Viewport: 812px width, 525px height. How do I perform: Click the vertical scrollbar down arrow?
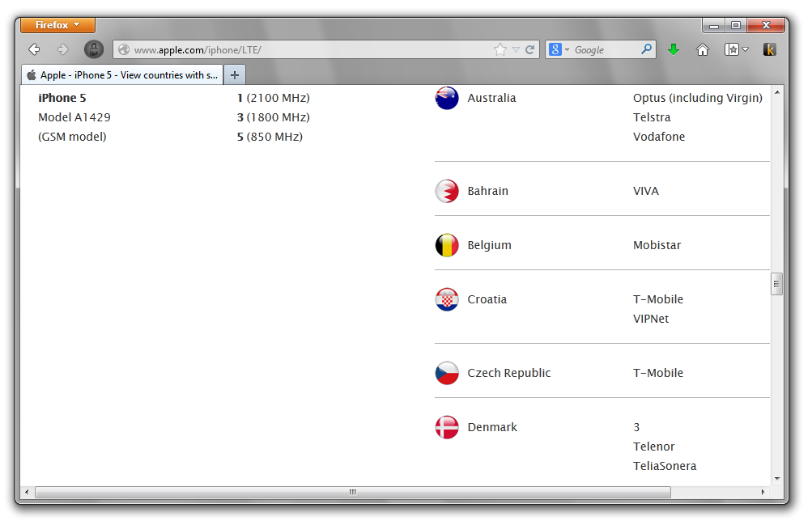pyautogui.click(x=777, y=479)
